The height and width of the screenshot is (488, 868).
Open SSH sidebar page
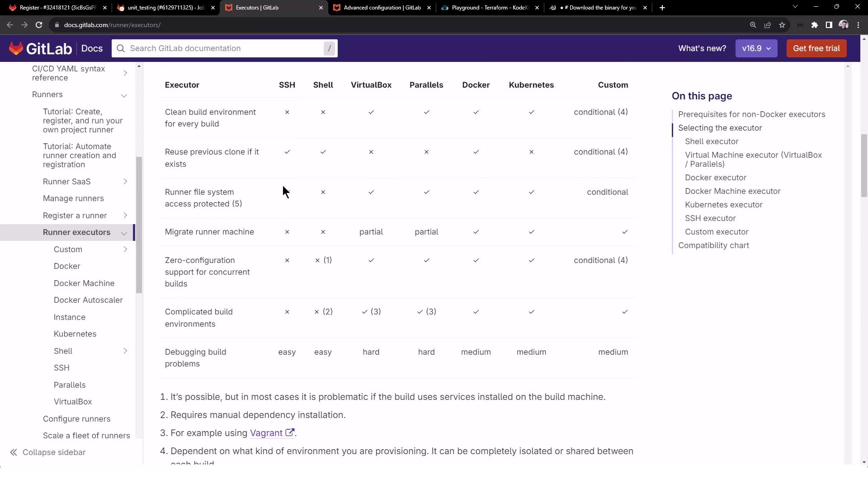[x=61, y=368]
